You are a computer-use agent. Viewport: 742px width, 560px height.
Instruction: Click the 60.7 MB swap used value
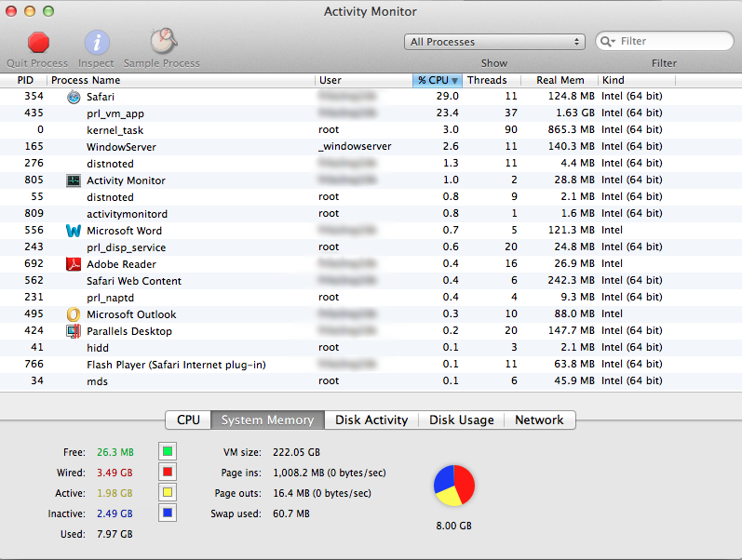click(291, 513)
